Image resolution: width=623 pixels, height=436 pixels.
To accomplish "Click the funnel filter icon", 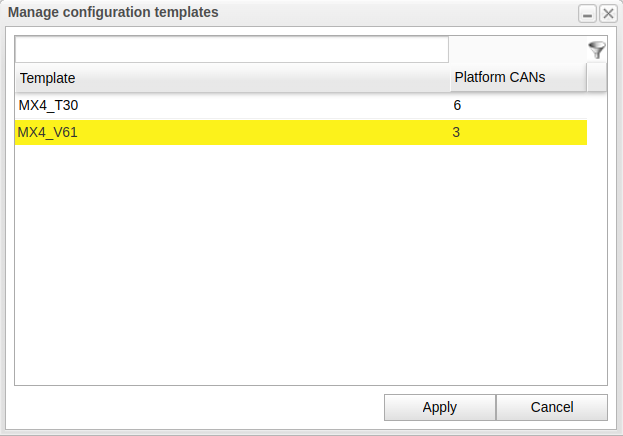I will tap(597, 50).
